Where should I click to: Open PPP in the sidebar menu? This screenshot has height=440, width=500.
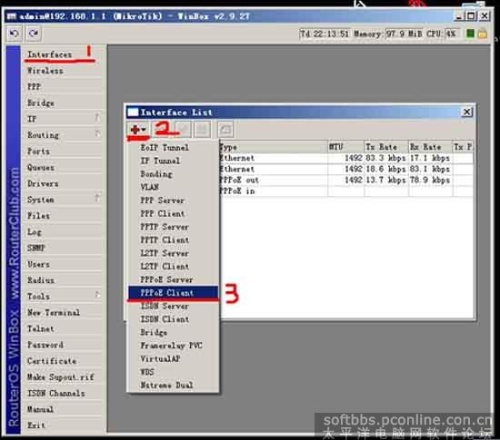pyautogui.click(x=34, y=87)
